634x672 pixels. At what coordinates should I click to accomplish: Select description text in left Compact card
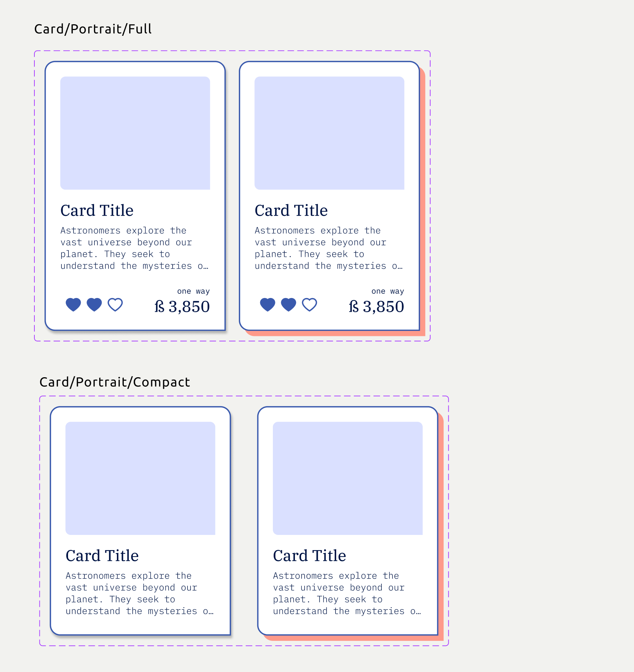(139, 593)
